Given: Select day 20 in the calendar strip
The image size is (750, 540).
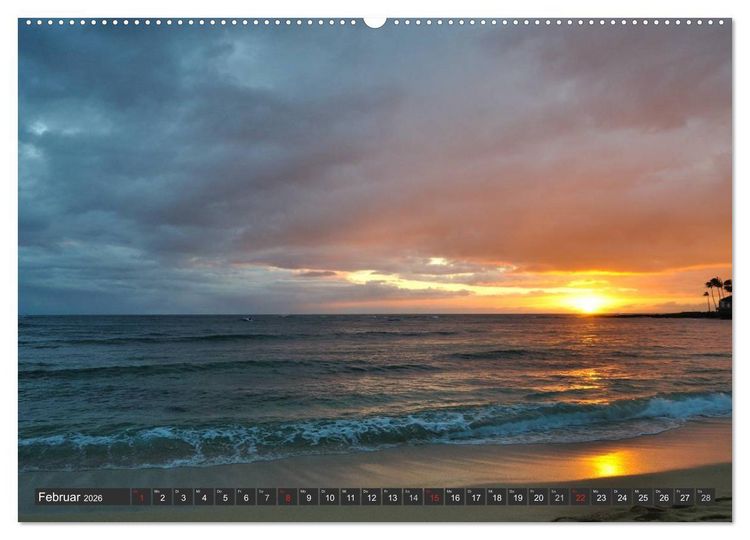Looking at the screenshot, I should pos(539,497).
